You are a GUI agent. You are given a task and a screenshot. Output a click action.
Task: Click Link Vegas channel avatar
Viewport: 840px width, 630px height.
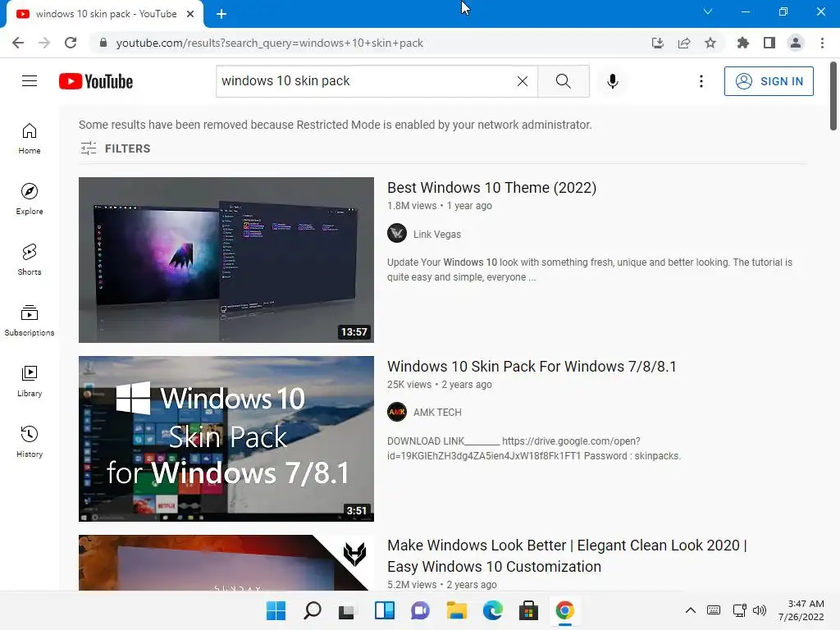(397, 234)
